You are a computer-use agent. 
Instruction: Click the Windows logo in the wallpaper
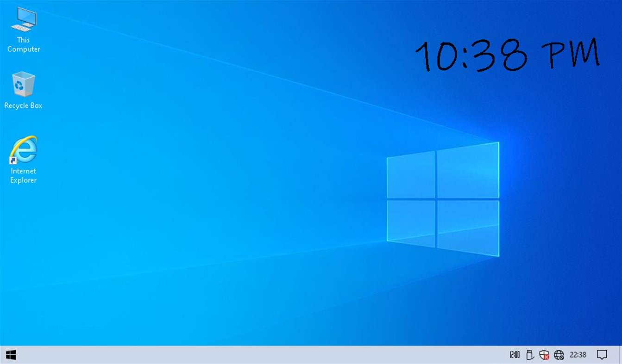click(442, 199)
